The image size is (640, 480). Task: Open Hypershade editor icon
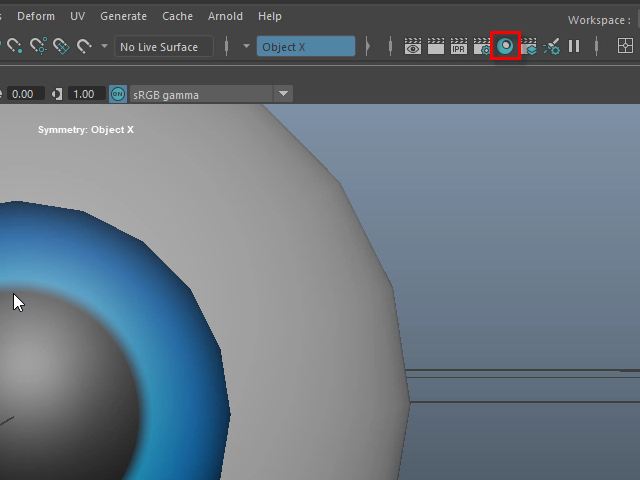click(506, 46)
